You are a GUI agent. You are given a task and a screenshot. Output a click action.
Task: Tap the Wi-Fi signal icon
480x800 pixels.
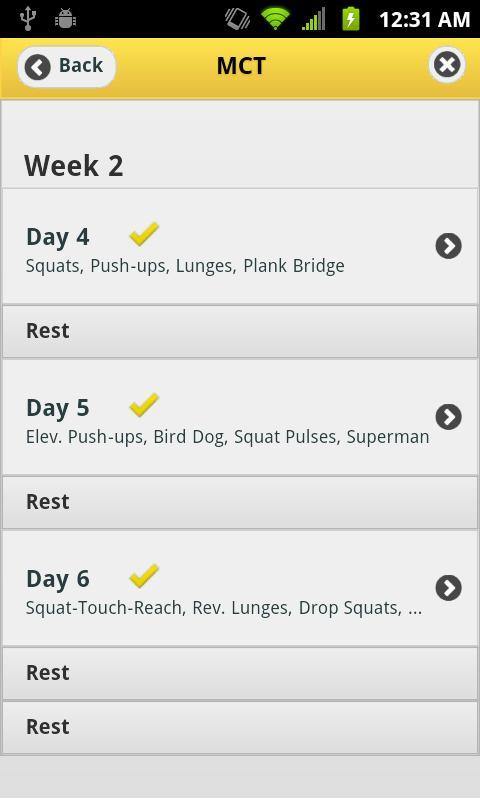click(275, 19)
